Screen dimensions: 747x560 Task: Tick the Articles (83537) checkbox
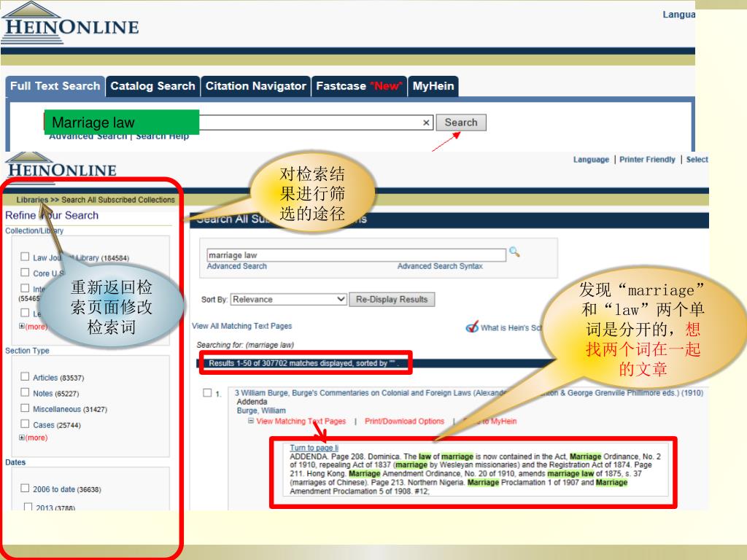click(x=25, y=377)
